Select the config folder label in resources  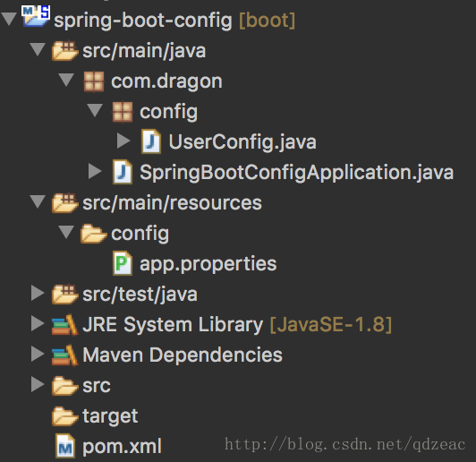[140, 234]
